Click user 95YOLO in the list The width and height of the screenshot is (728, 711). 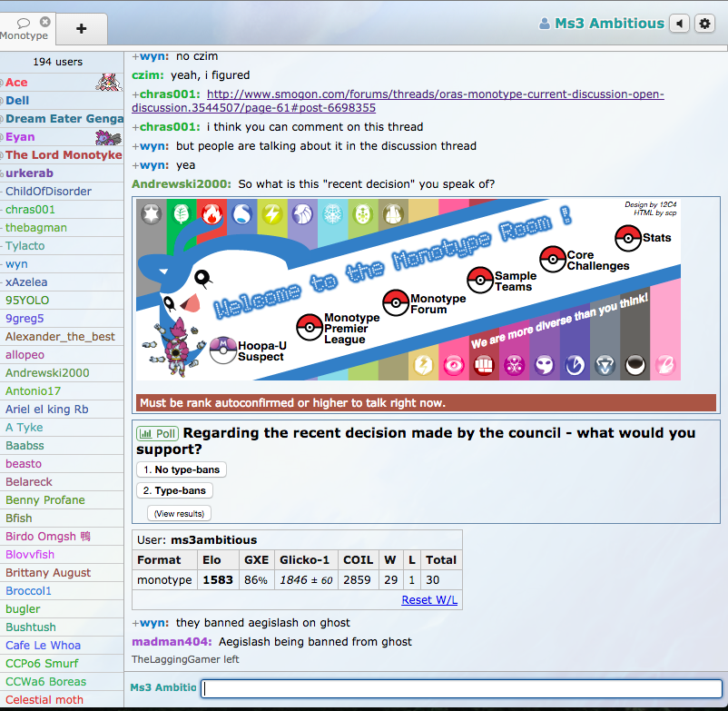(62, 300)
